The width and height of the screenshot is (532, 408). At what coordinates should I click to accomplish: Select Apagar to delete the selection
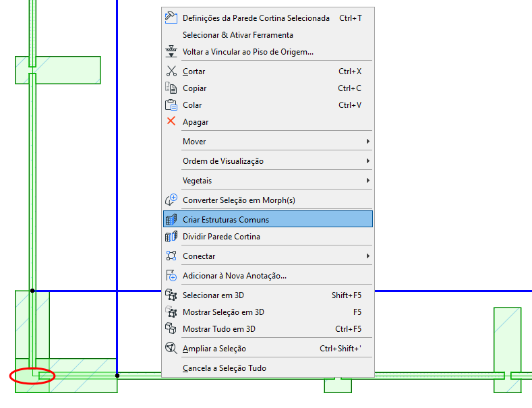pos(268,122)
